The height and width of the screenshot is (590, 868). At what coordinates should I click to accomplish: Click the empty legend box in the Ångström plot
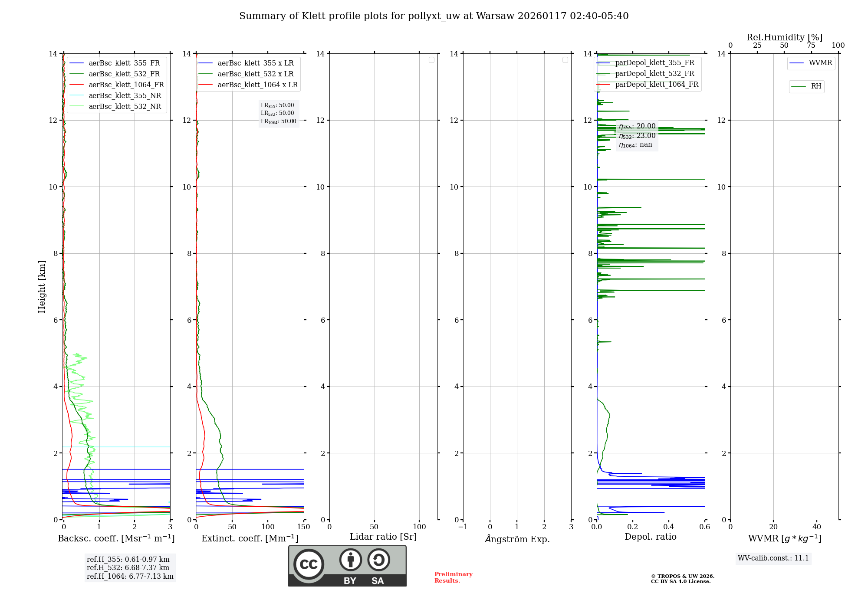click(565, 60)
